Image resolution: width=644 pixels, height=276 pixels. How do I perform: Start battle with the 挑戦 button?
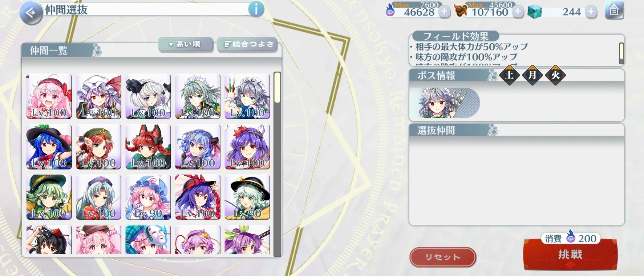pos(570,254)
